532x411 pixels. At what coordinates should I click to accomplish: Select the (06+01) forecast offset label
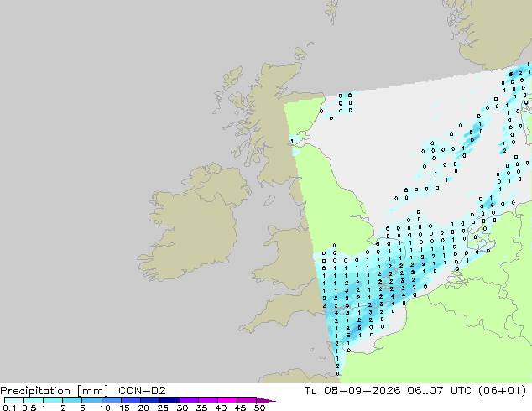(502, 391)
